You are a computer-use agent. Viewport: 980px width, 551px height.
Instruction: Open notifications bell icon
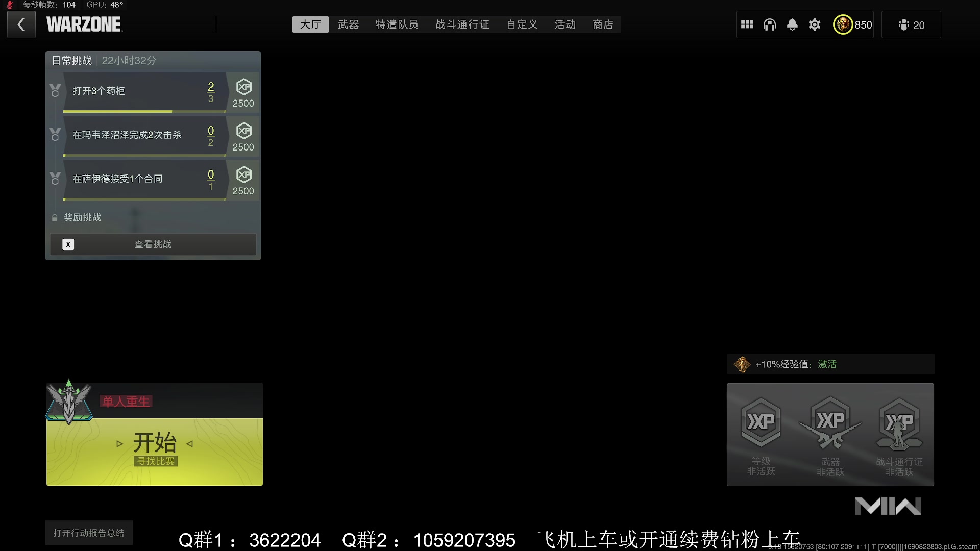click(x=792, y=24)
